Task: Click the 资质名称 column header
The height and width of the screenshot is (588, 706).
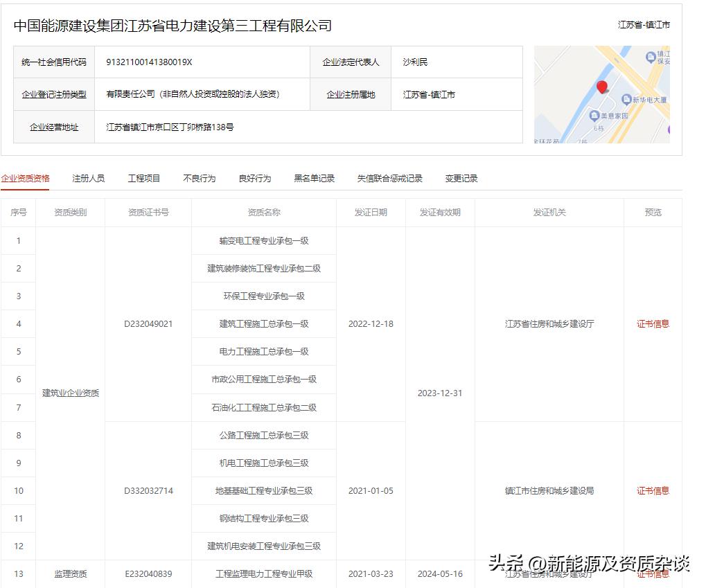Action: 263,213
